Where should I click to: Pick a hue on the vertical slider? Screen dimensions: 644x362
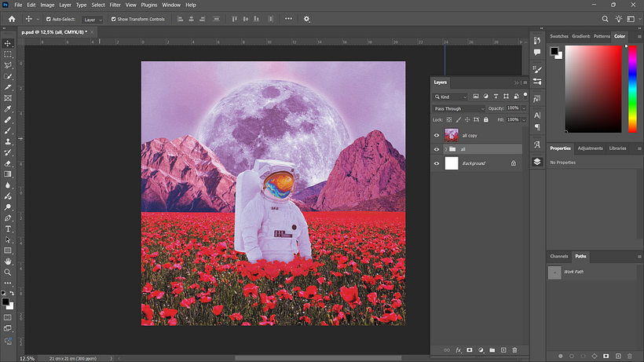(x=632, y=89)
